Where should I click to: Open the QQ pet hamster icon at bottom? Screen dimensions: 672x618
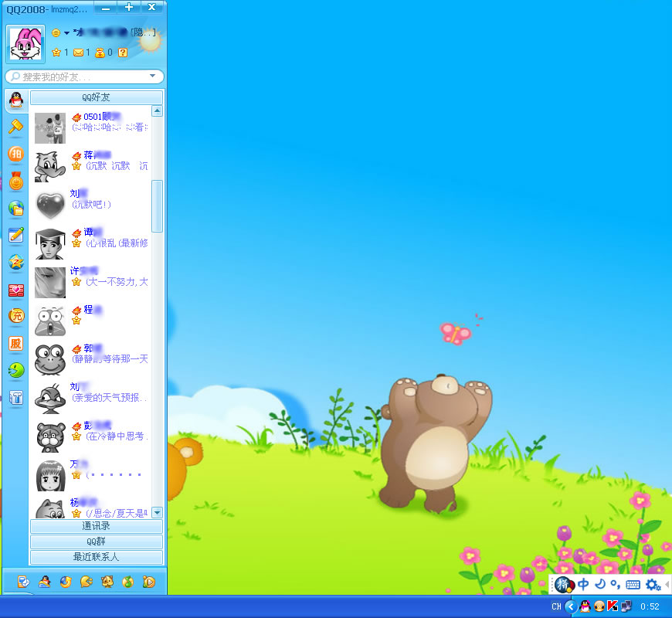point(107,582)
